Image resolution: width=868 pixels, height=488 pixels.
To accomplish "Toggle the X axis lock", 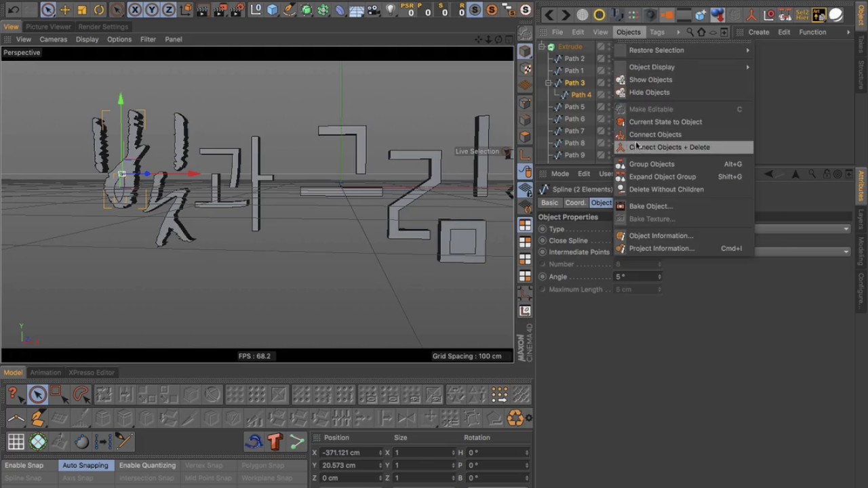I will point(135,10).
